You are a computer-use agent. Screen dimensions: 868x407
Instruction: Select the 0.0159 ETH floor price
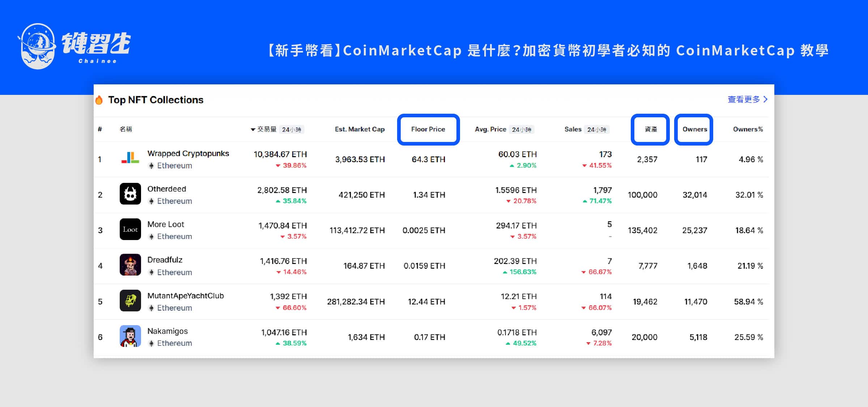pyautogui.click(x=425, y=266)
